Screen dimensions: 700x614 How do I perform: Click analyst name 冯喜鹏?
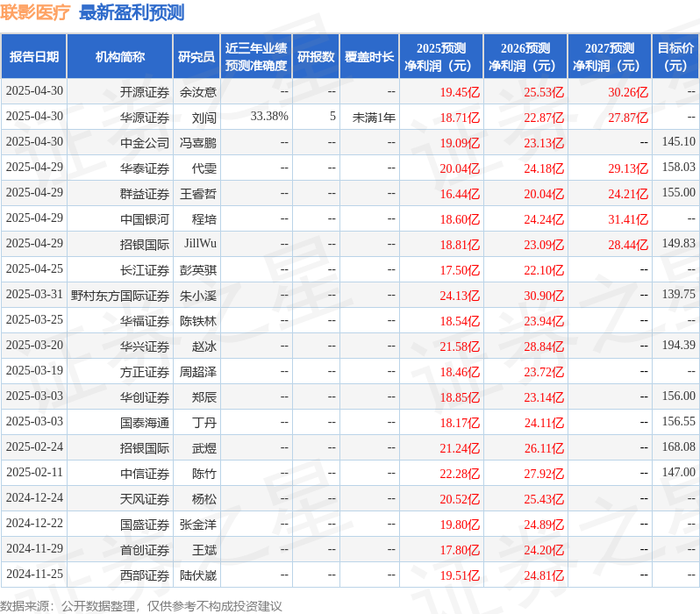197,143
